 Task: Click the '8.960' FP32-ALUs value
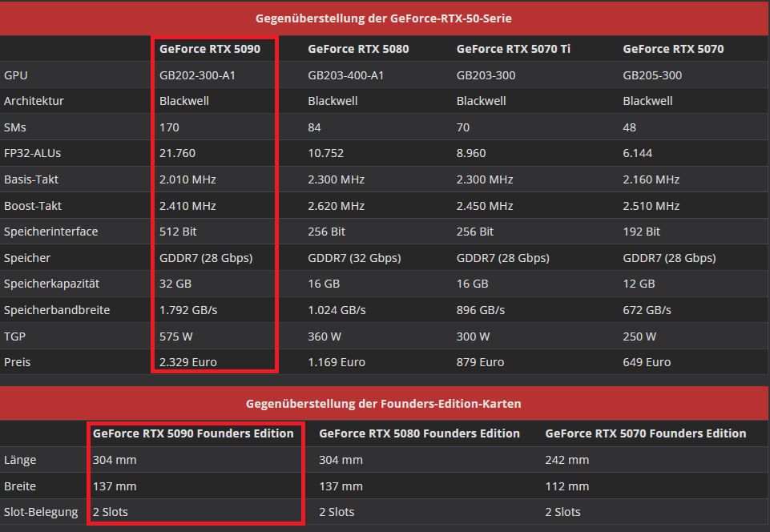471,153
